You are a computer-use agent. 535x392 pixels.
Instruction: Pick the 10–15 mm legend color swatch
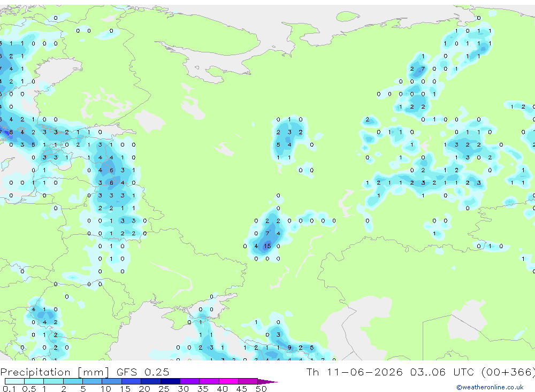click(112, 381)
